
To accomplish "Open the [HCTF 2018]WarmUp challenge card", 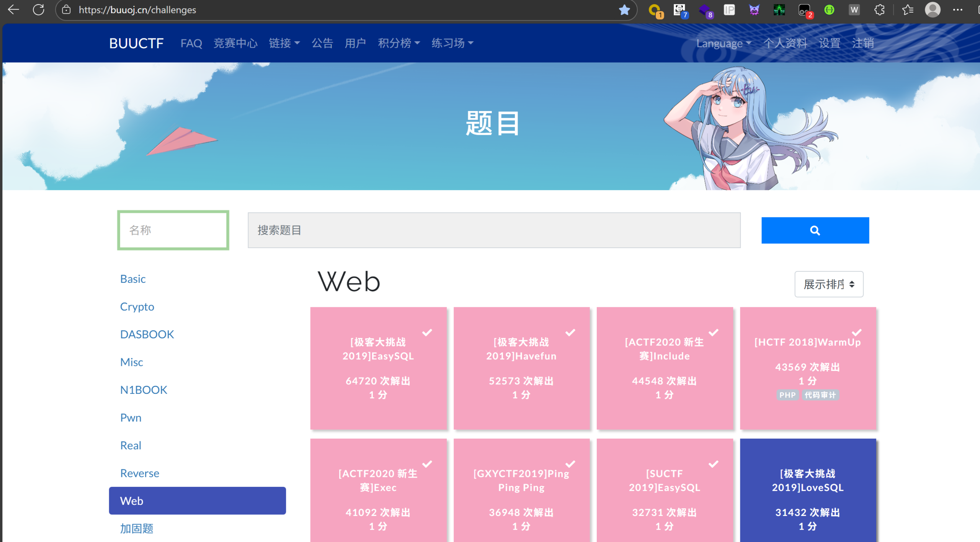I will click(808, 367).
